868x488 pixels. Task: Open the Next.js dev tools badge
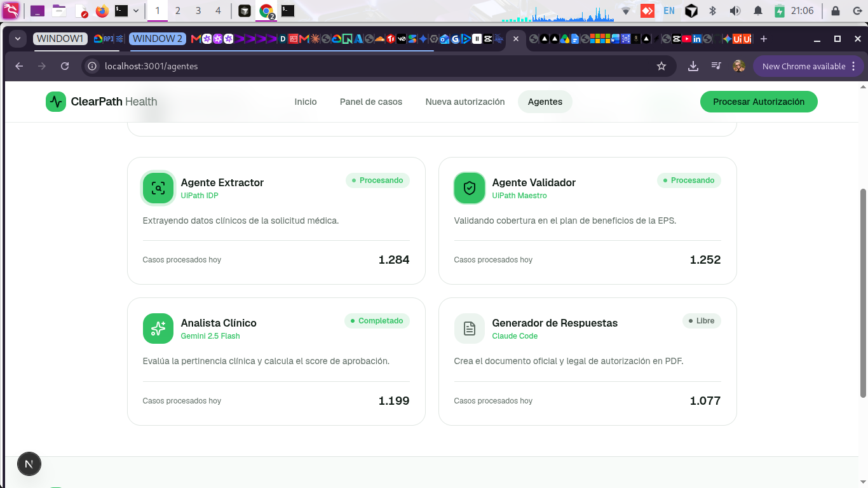point(29,464)
